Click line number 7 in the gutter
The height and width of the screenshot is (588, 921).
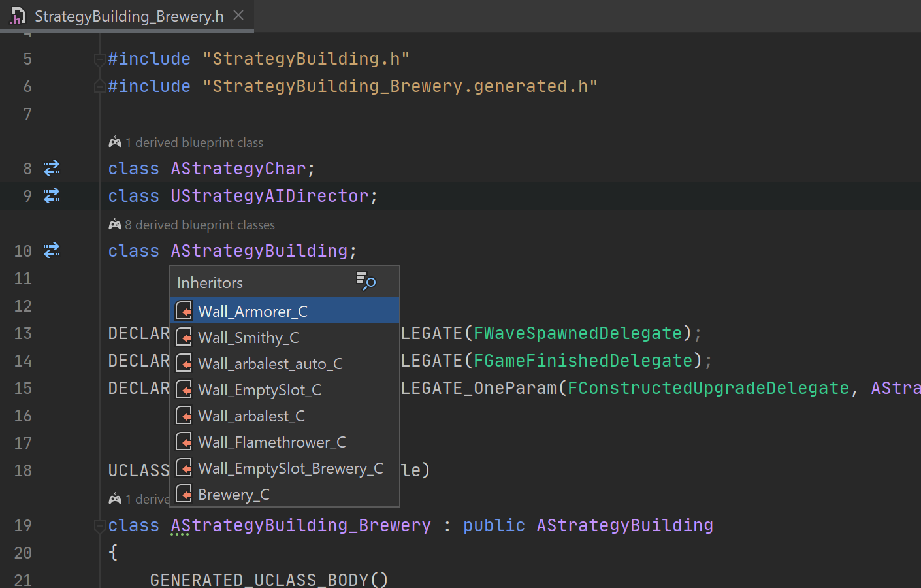click(x=27, y=114)
